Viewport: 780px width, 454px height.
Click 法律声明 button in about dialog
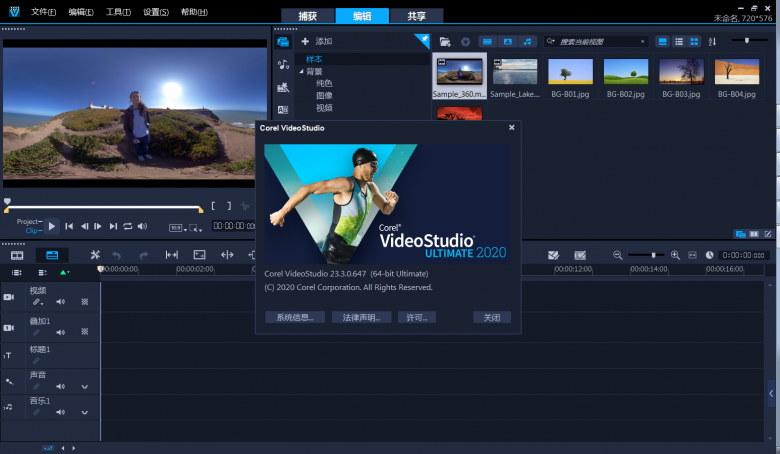click(x=362, y=317)
